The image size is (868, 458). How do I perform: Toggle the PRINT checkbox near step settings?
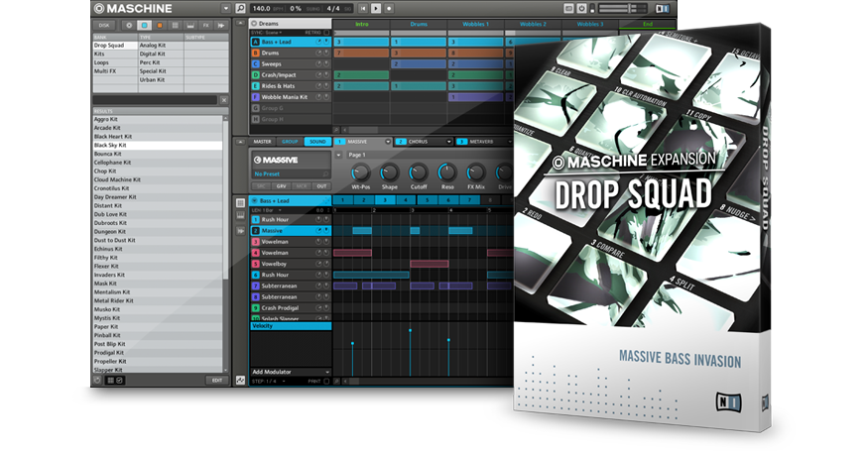coord(327,381)
